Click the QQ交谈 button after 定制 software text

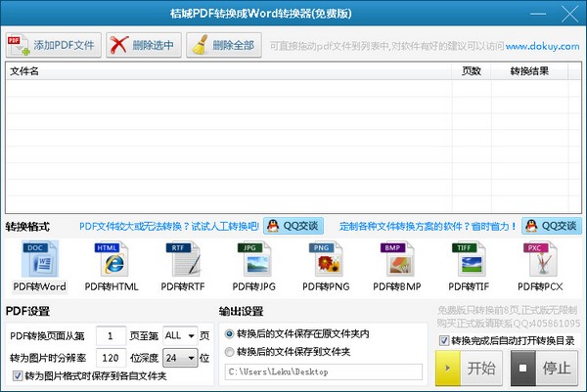pos(552,226)
